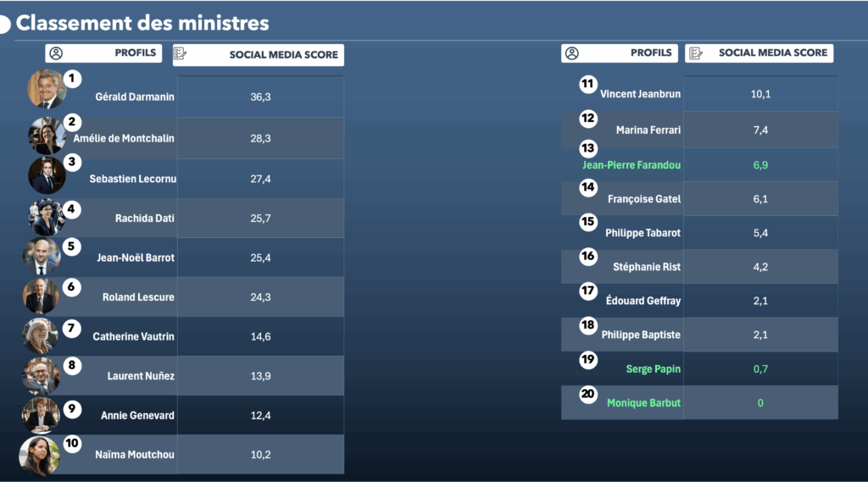The width and height of the screenshot is (868, 482).
Task: Click the profile icon in right PROFILS header
Action: pyautogui.click(x=572, y=53)
